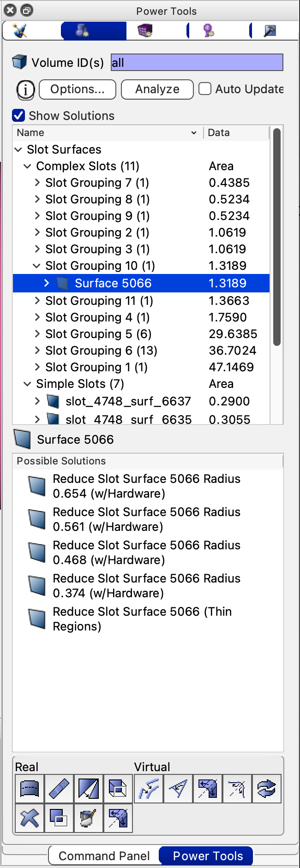
Task: Click the blue X delete tool icon
Action: 30,818
